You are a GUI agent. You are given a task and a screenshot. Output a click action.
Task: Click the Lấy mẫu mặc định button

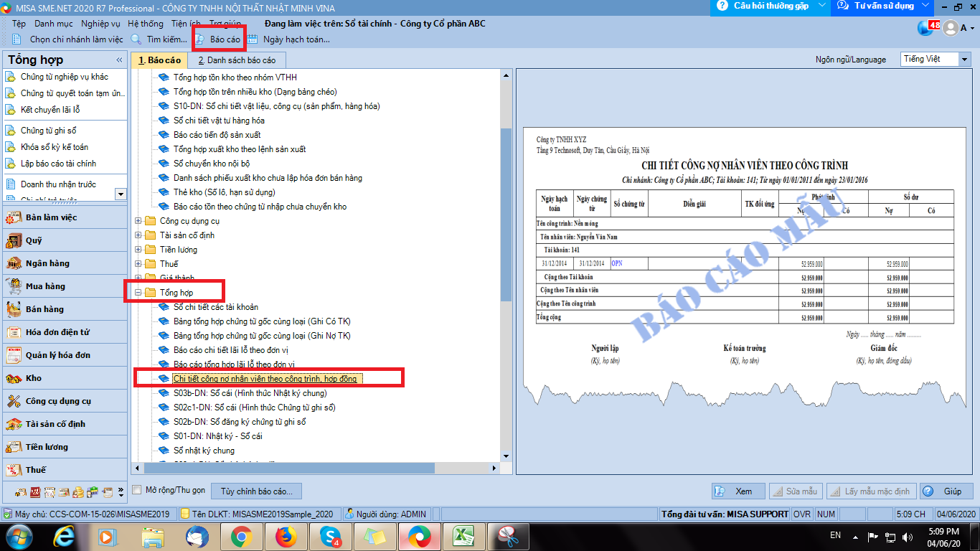[871, 491]
